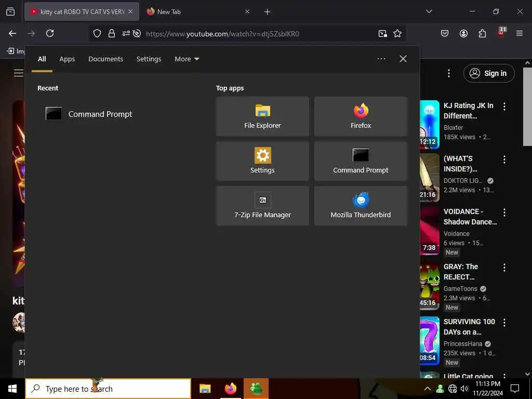Open GRAY: The REJECT video
The image size is (532, 399).
pyautogui.click(x=460, y=271)
